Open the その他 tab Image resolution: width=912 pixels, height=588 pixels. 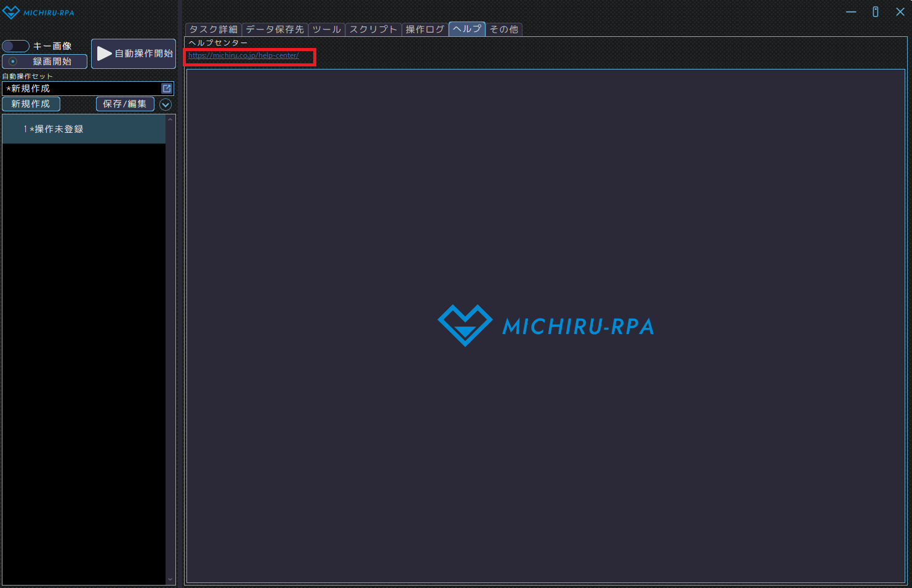coord(503,30)
